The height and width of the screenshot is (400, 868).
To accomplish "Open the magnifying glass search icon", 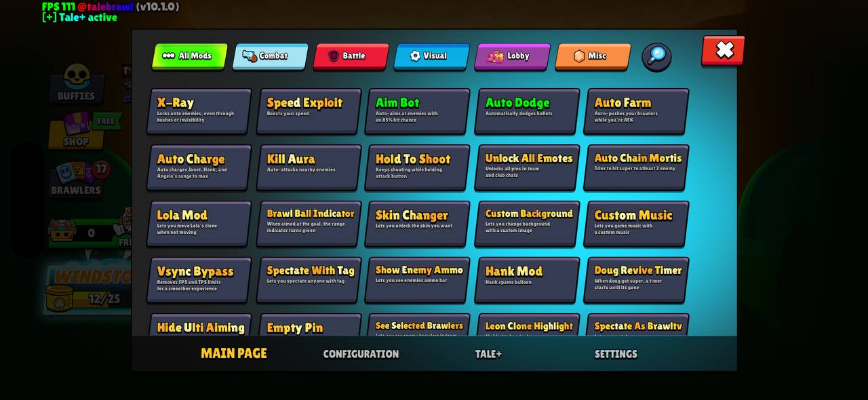I will click(656, 57).
